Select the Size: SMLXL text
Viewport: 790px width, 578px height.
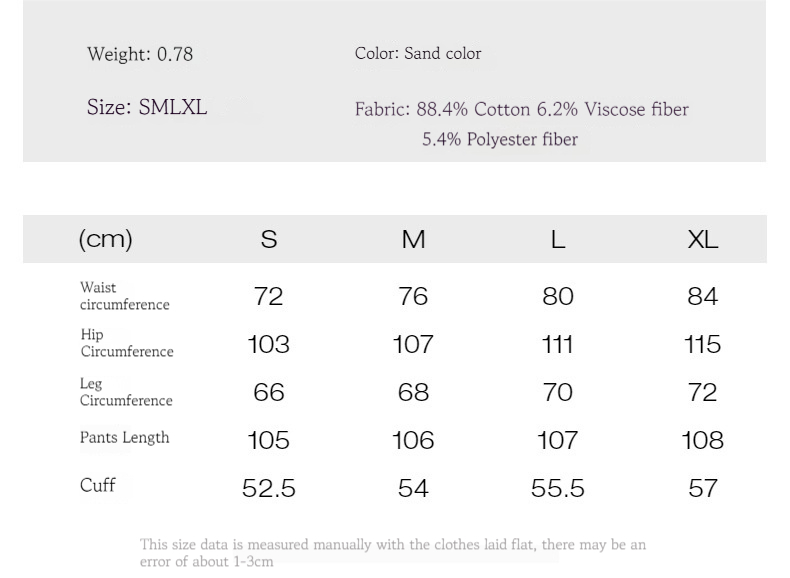point(147,107)
